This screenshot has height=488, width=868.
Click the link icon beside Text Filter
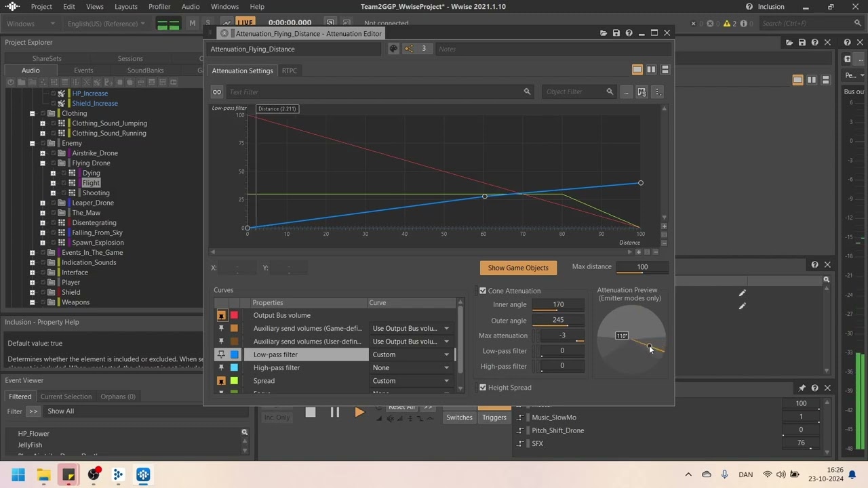point(217,91)
